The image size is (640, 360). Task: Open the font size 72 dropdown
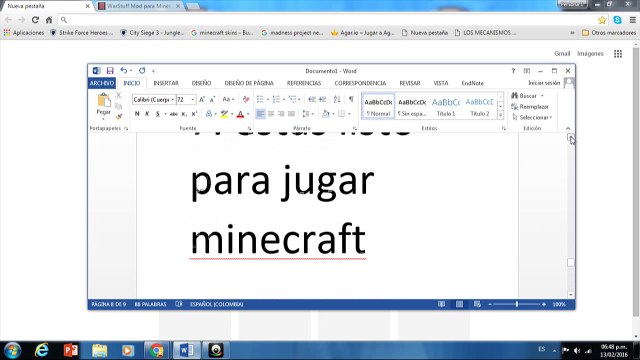click(193, 100)
